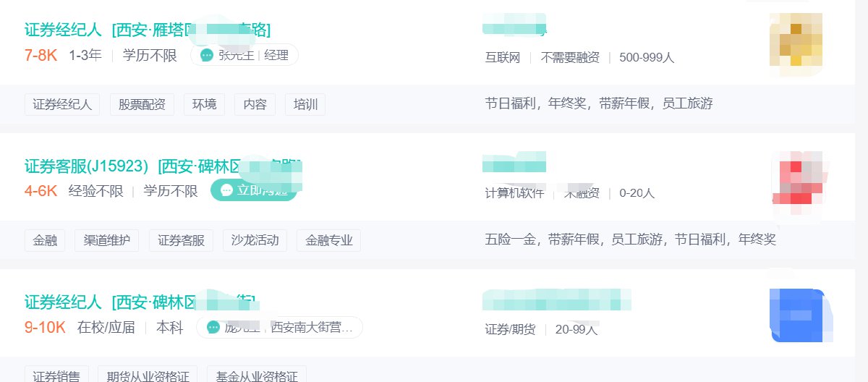This screenshot has height=382, width=868.
Task: Click the 证券销售 tag
Action: [x=57, y=375]
